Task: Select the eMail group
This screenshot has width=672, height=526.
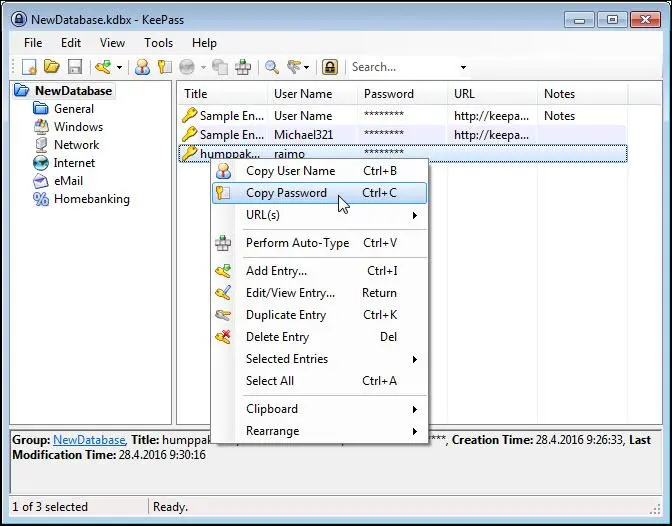Action: click(x=68, y=181)
